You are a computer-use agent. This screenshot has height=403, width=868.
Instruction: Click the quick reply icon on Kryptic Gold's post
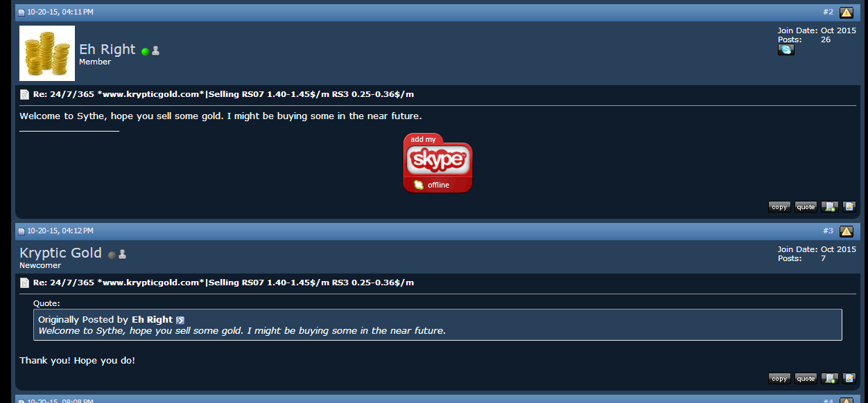[x=849, y=378]
